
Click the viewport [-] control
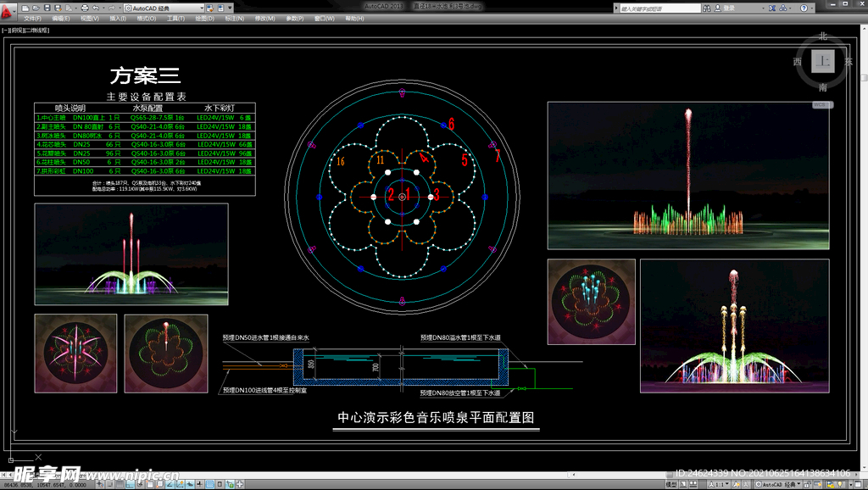pyautogui.click(x=5, y=30)
